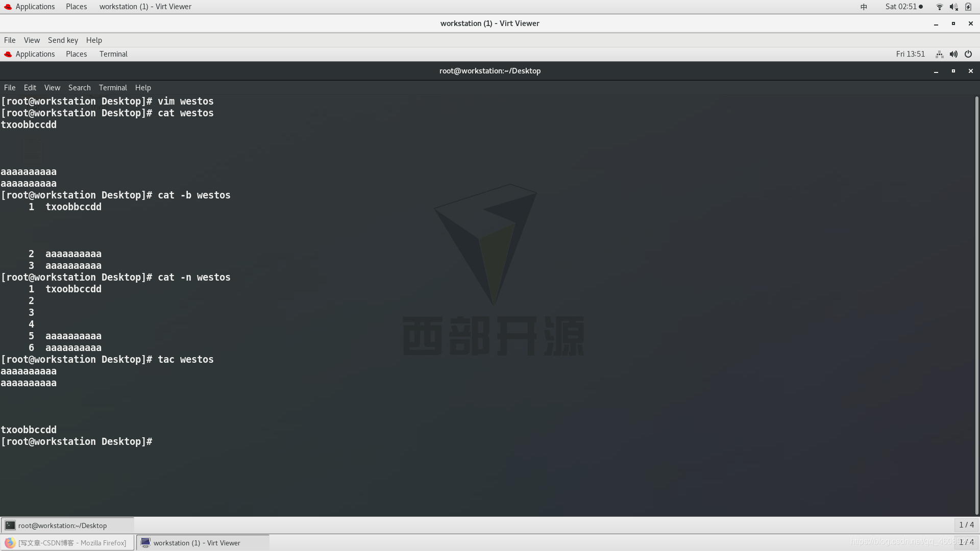
Task: Open terminal Edit menu
Action: pos(30,88)
